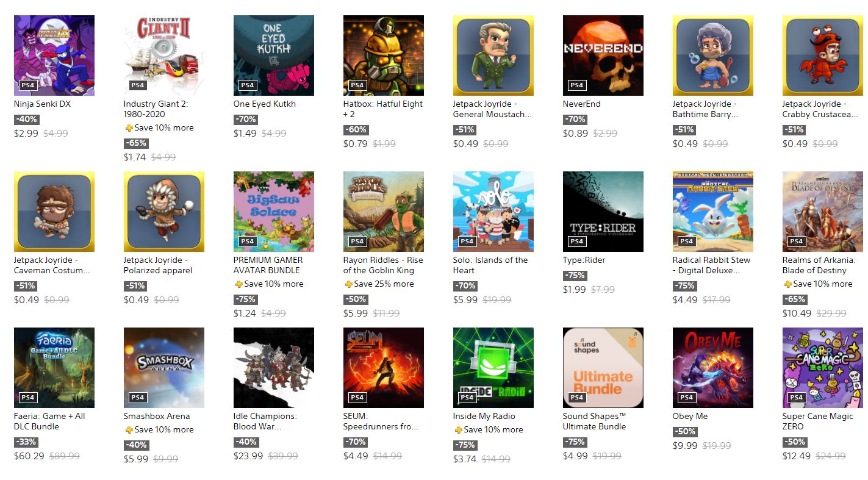
Task: Open the NeverEnd skull cover art
Action: pyautogui.click(x=603, y=56)
